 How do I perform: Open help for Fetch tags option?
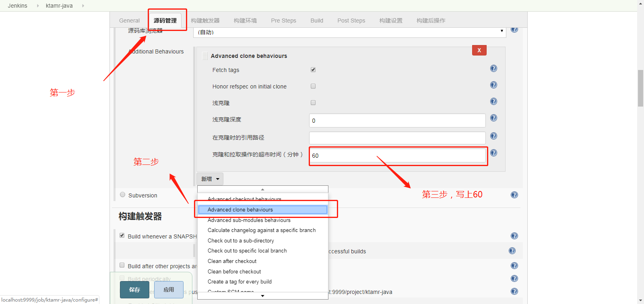pos(493,68)
